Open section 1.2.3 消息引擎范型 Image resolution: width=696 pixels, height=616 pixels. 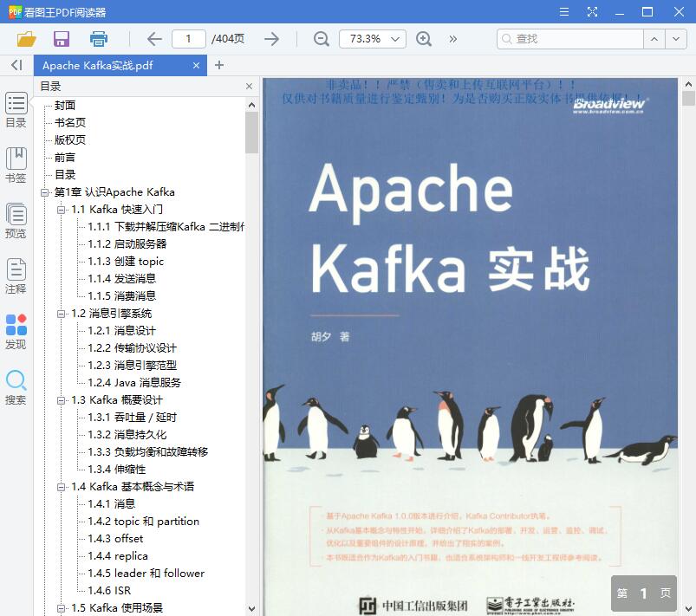pos(133,366)
